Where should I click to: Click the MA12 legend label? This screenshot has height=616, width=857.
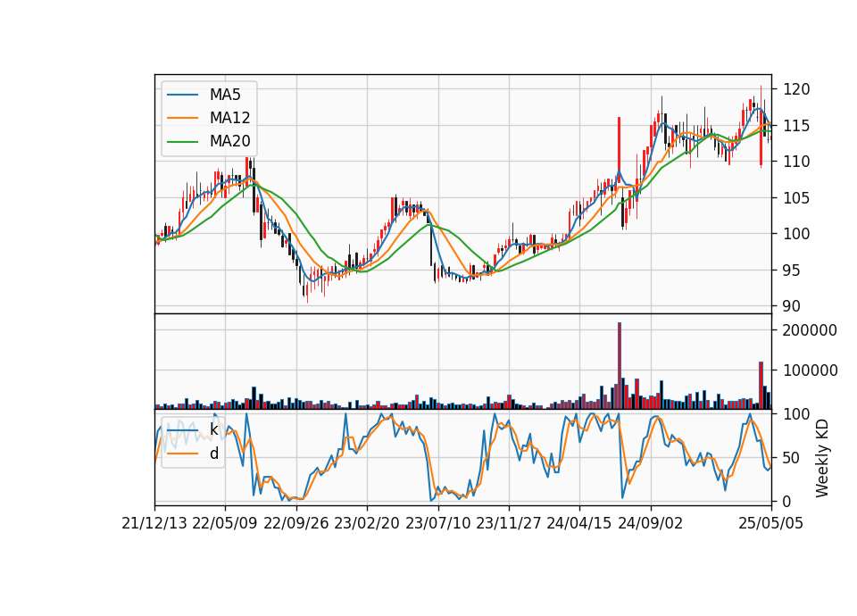[229, 118]
